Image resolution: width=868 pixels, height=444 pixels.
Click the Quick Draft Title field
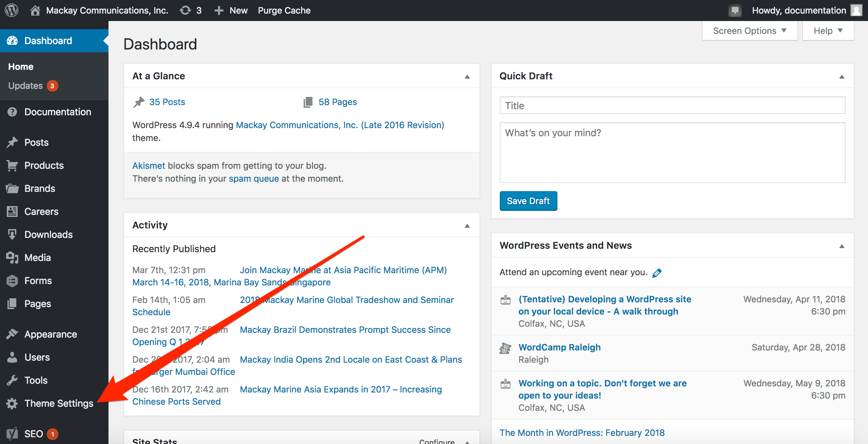672,105
